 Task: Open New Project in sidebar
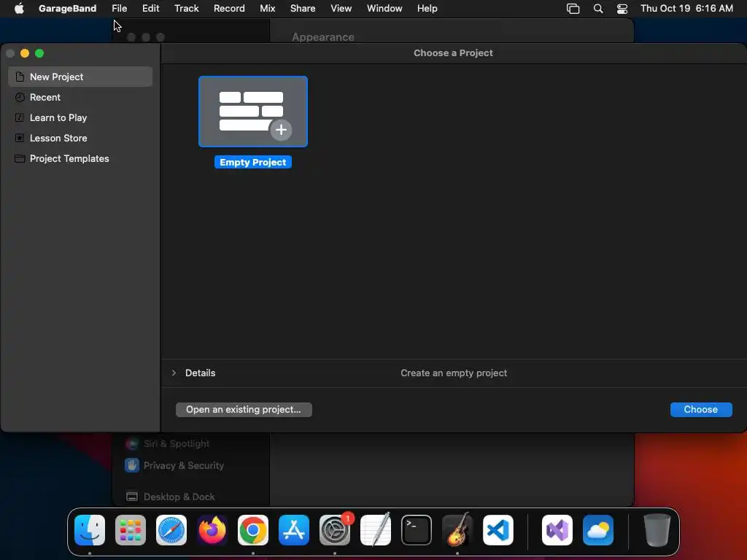(80, 77)
